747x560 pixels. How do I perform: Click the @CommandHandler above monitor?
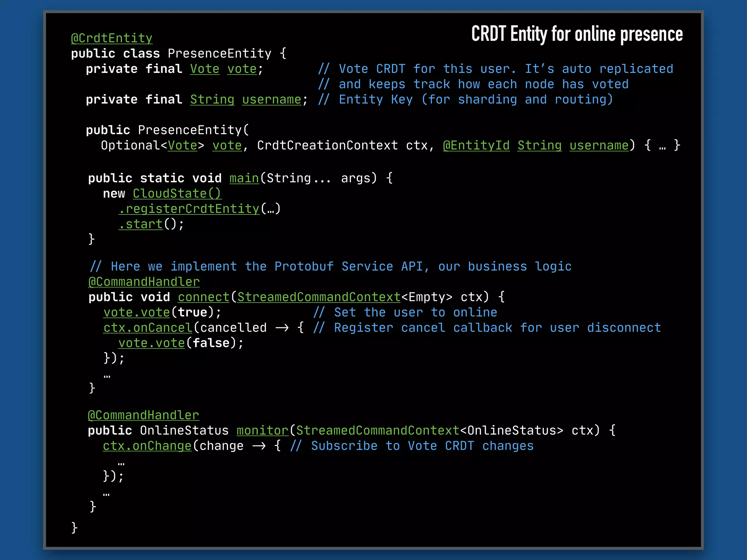(143, 415)
